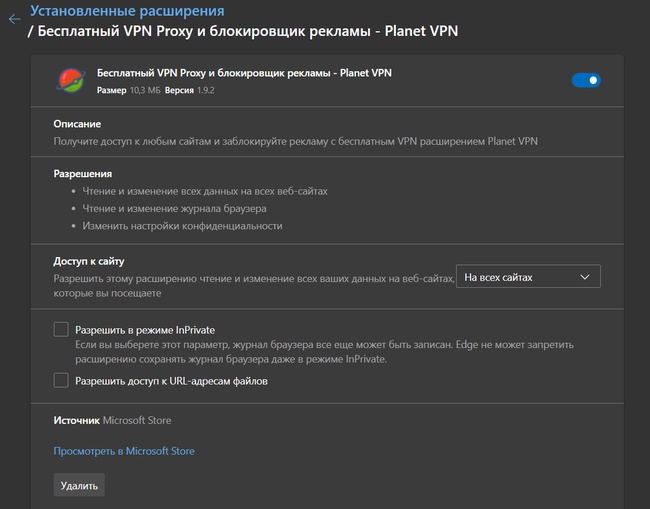Viewport: 650px width, 509px height.
Task: Click the InPrivate warning description text
Action: point(324,352)
